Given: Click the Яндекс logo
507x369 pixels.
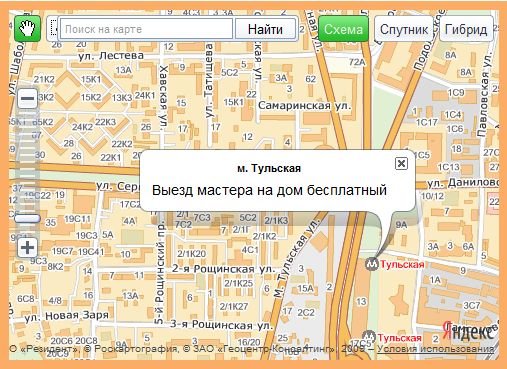Looking at the screenshot, I should coord(468,331).
